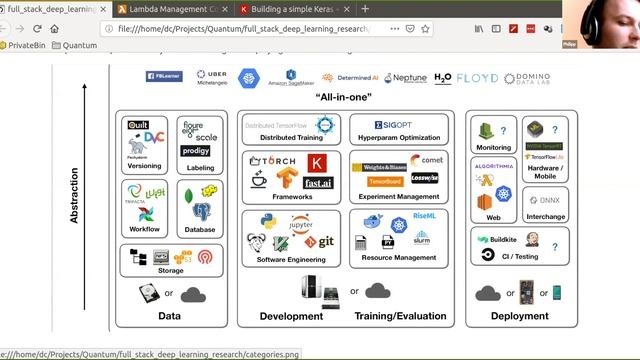The height and width of the screenshot is (360, 640).
Task: Click the "All-in-one" heading text
Action: tap(344, 97)
